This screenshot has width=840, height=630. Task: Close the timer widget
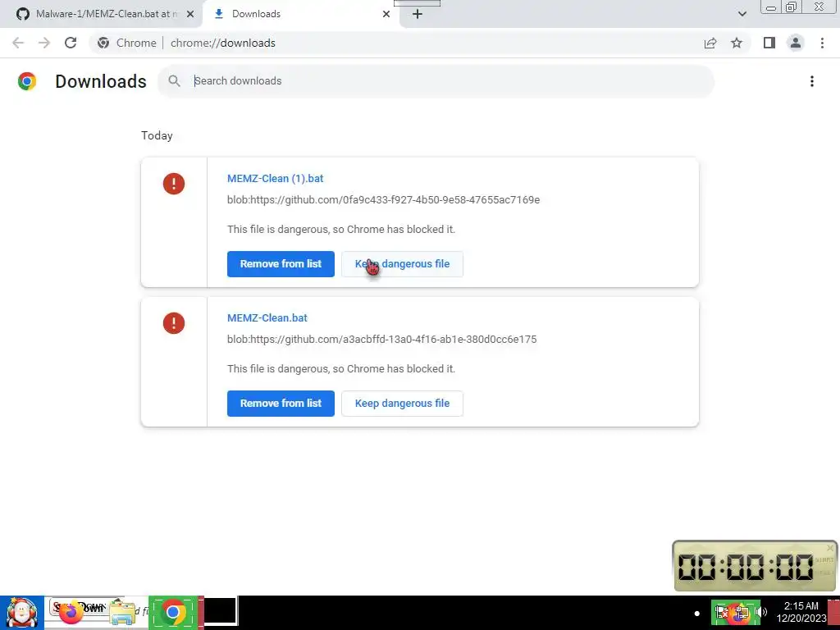[830, 547]
